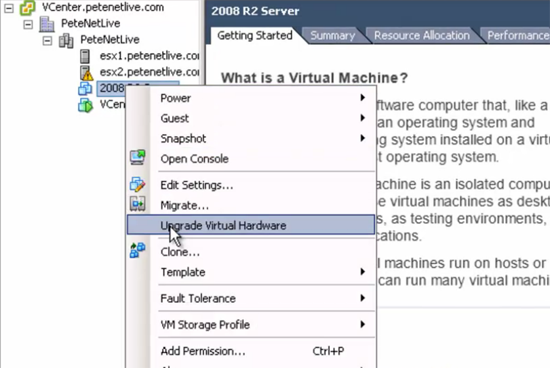Click the PeteNetLive cluster icon
Image resolution: width=550 pixels, height=368 pixels.
66,40
